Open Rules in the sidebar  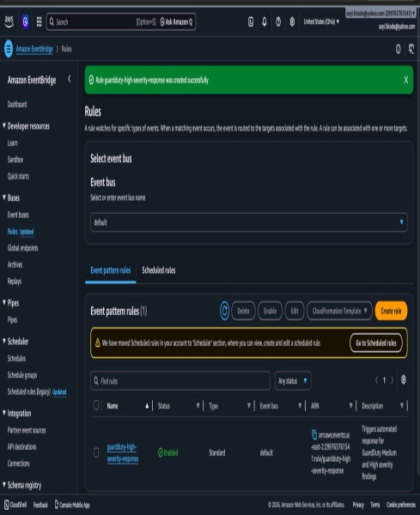point(13,232)
